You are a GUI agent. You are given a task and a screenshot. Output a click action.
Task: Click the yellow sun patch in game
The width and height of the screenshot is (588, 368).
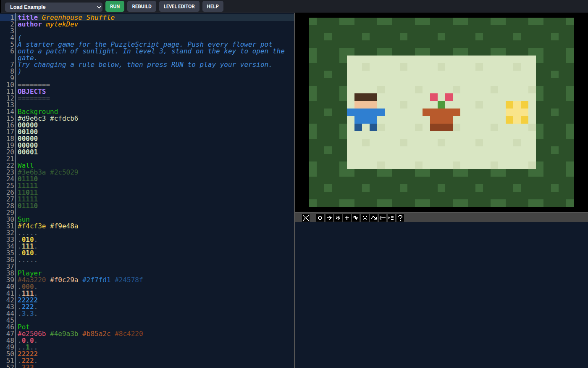(517, 112)
